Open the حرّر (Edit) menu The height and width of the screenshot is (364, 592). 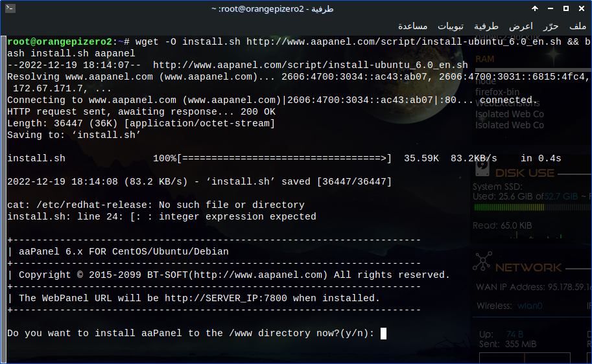click(551, 26)
